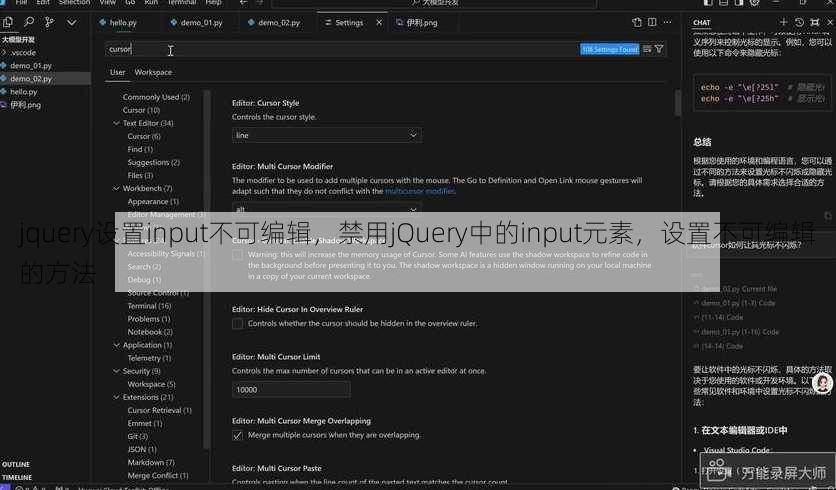
Task: Select Notebook (2) settings category
Action: tap(150, 332)
